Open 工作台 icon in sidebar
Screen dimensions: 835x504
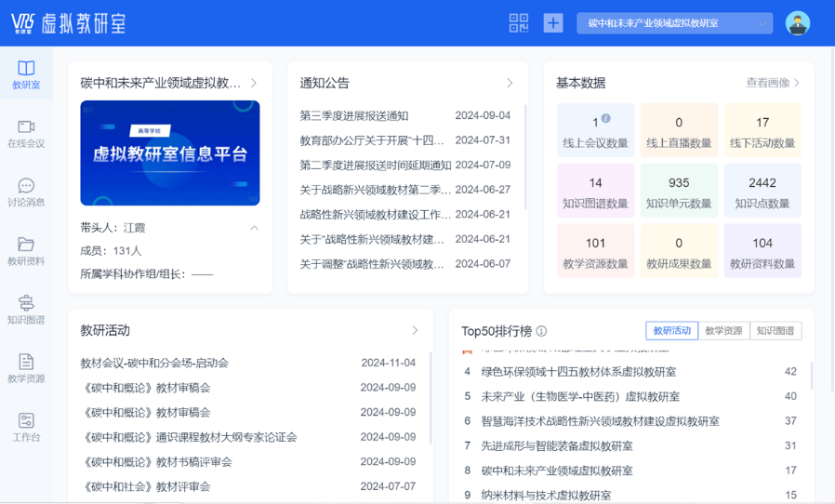(26, 421)
